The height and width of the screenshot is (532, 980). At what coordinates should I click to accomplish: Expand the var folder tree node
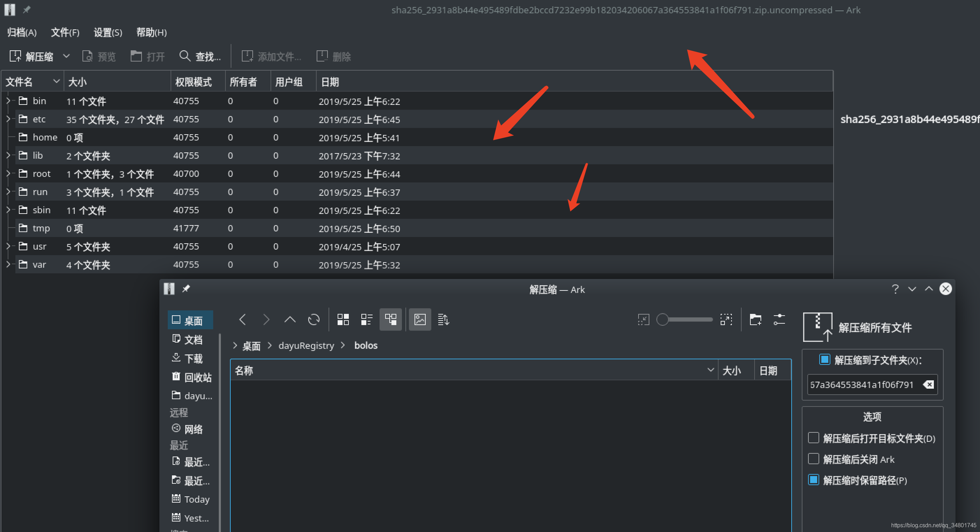(x=8, y=265)
